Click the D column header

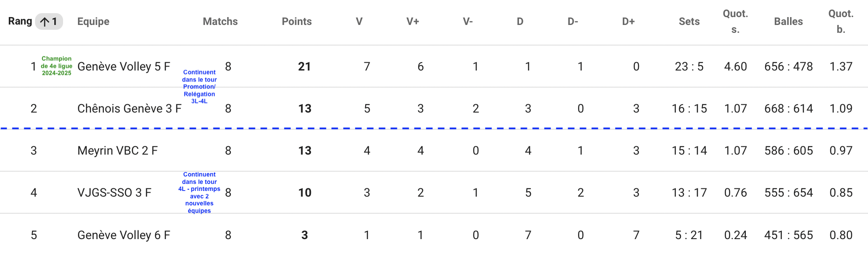coord(520,21)
